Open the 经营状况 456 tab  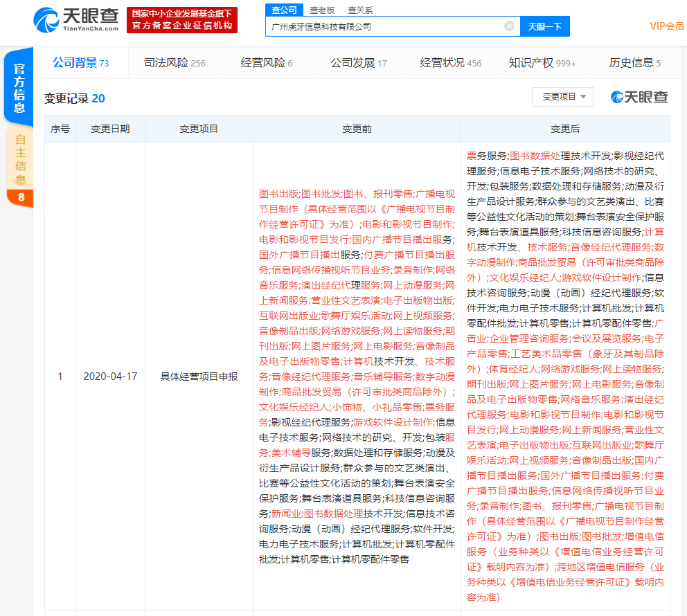coord(449,62)
